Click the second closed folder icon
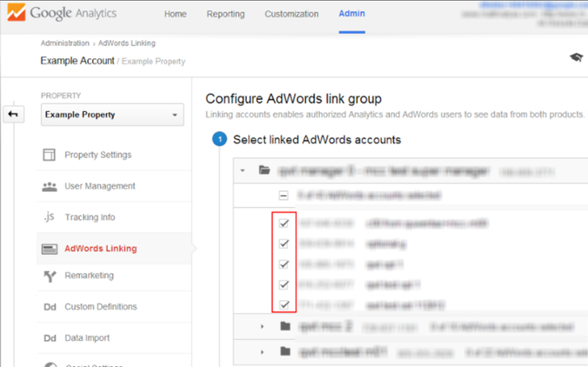Viewport: 588px width, 367px height. (x=286, y=326)
